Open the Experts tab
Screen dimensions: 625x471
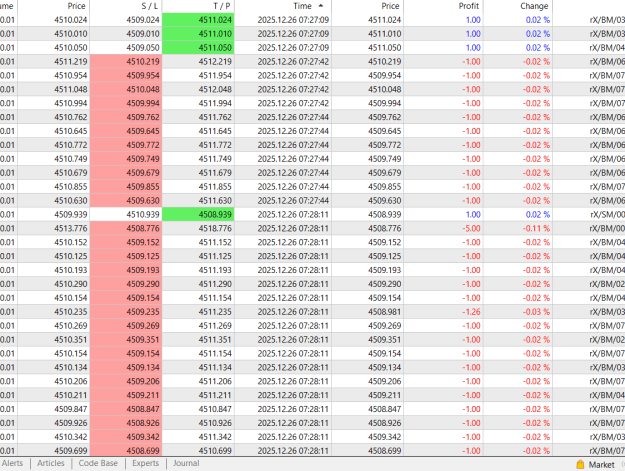pyautogui.click(x=145, y=463)
